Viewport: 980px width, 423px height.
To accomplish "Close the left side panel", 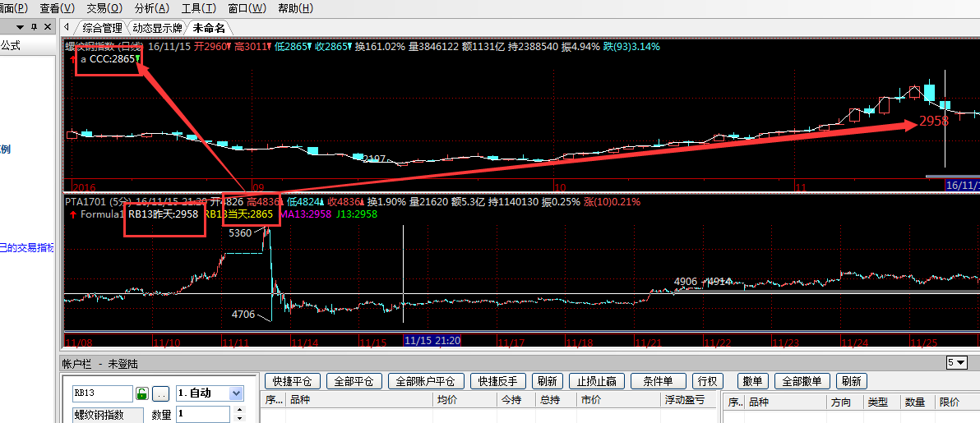I will coord(49,27).
